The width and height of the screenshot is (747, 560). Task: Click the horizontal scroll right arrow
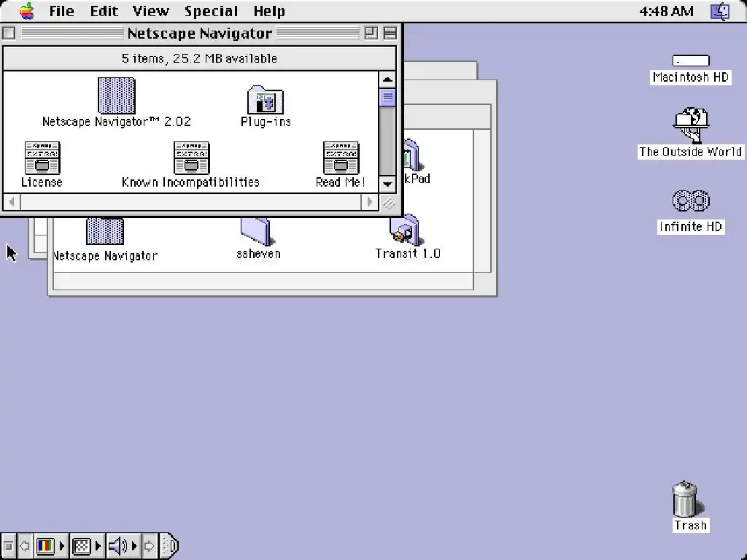tap(370, 202)
